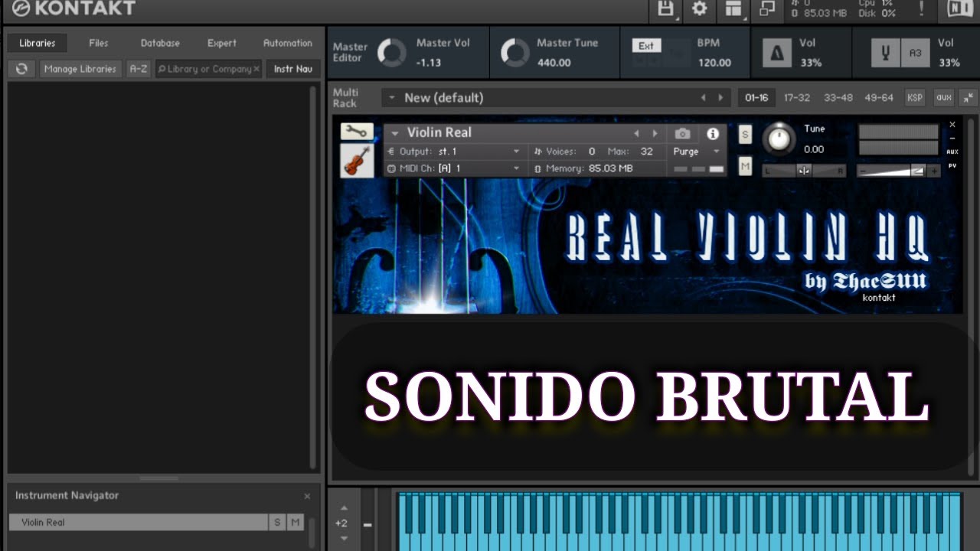Image resolution: width=980 pixels, height=551 pixels.
Task: Load next multi with right arrow
Action: [x=720, y=98]
